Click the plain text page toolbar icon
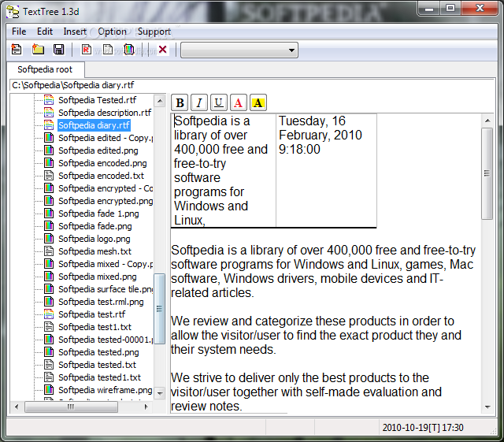504x442 pixels. tap(108, 50)
